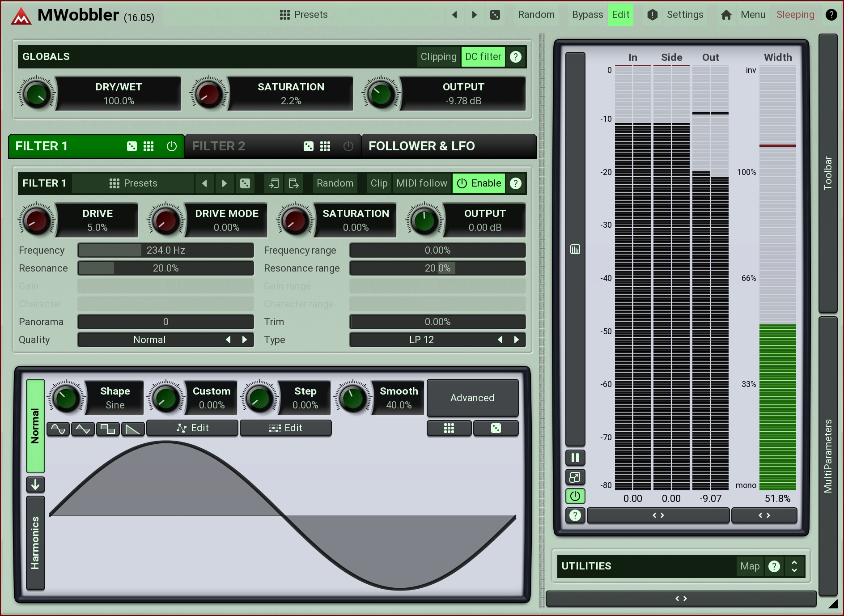Screen dimensions: 844x616
Task: Click the Dry/Wet knob
Action: 36,94
